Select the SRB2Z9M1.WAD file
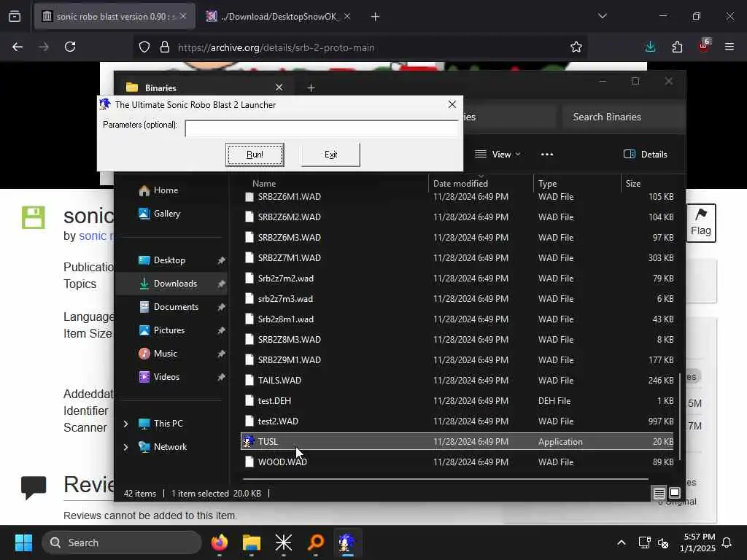This screenshot has height=560, width=747. click(x=457, y=359)
